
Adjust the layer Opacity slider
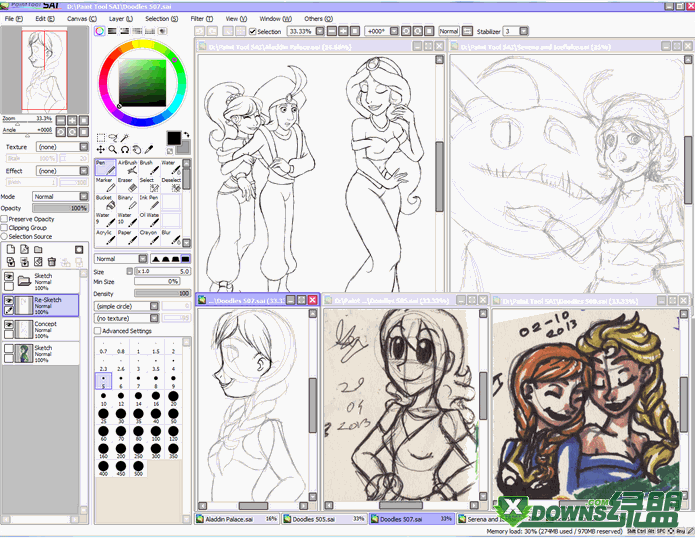[x=60, y=208]
